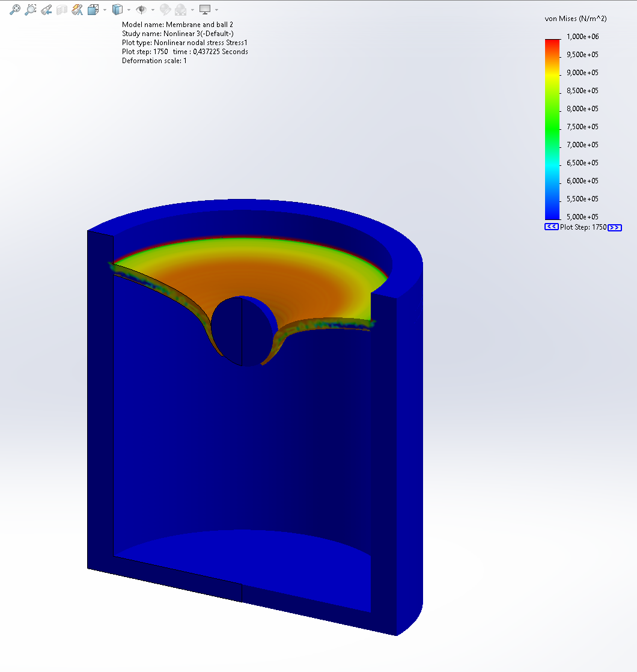
Task: Click the von Mises (N/m^2) legend title
Action: tap(575, 19)
